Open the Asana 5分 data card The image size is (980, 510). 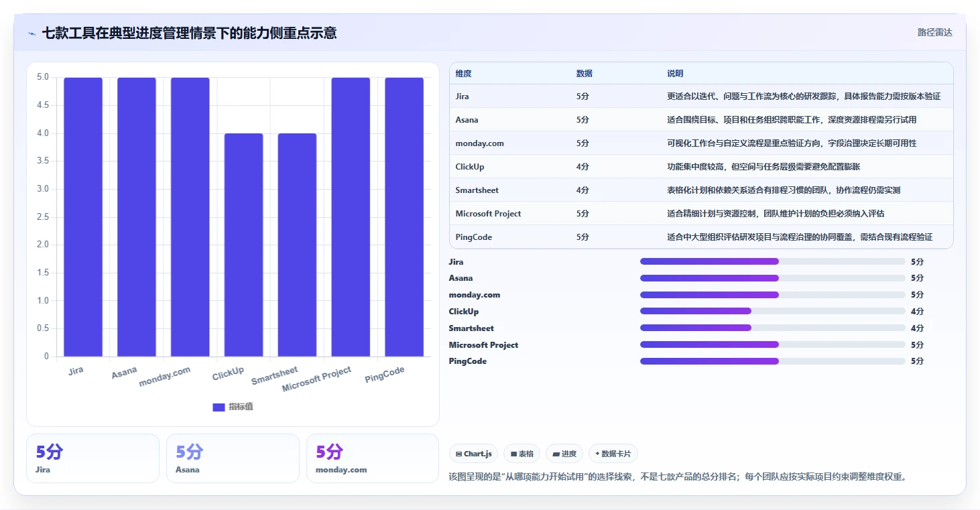233,458
